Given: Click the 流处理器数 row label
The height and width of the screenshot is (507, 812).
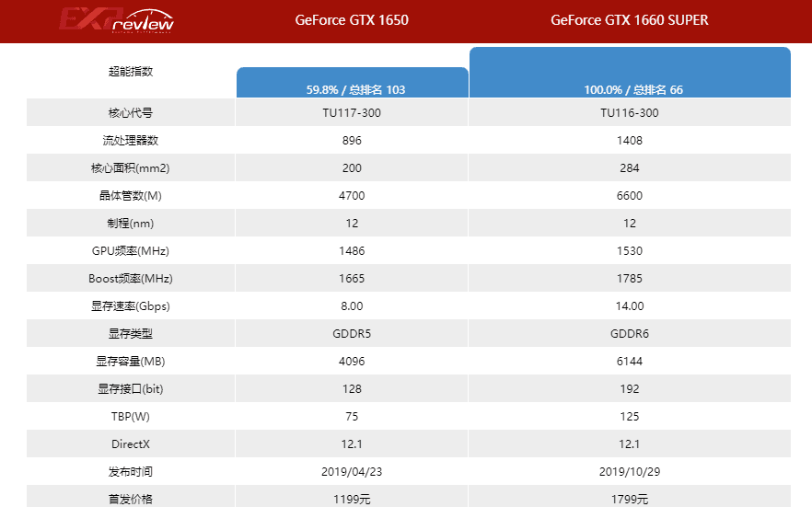Looking at the screenshot, I should [131, 140].
